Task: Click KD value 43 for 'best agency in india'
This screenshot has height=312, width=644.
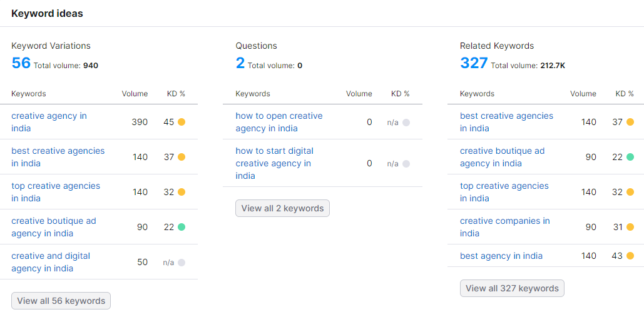Action: (617, 256)
